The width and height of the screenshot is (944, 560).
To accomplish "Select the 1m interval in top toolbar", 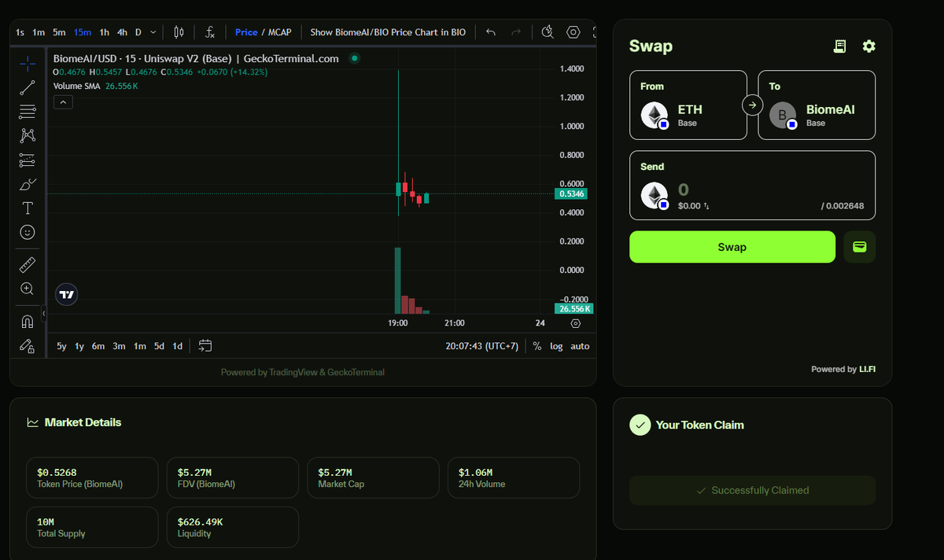I will click(39, 32).
